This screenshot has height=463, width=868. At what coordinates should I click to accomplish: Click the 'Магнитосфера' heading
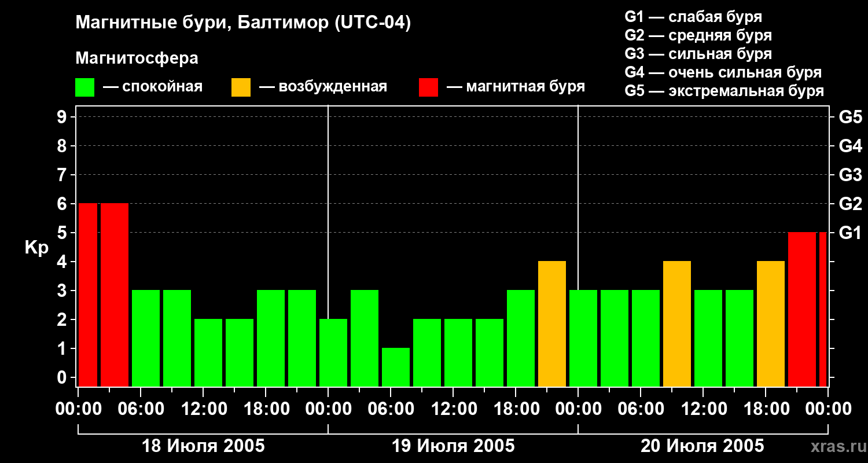[x=137, y=58]
